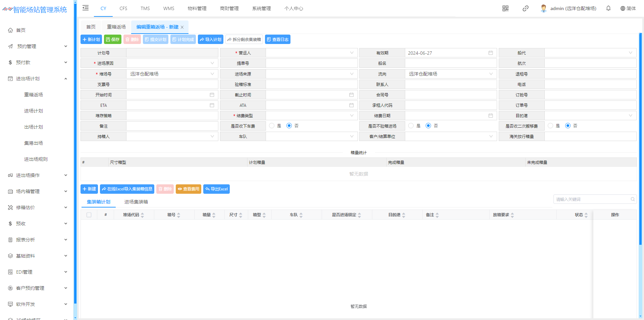Open the 进场原因 dropdown

pyautogui.click(x=172, y=63)
